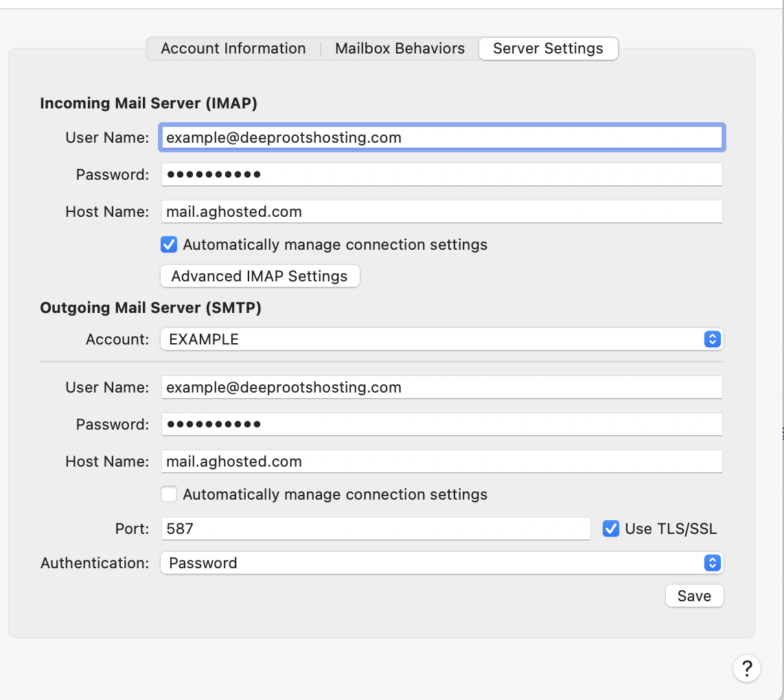Viewport: 784px width, 700px height.
Task: Click the Advanced IMAP Settings button
Action: click(260, 276)
